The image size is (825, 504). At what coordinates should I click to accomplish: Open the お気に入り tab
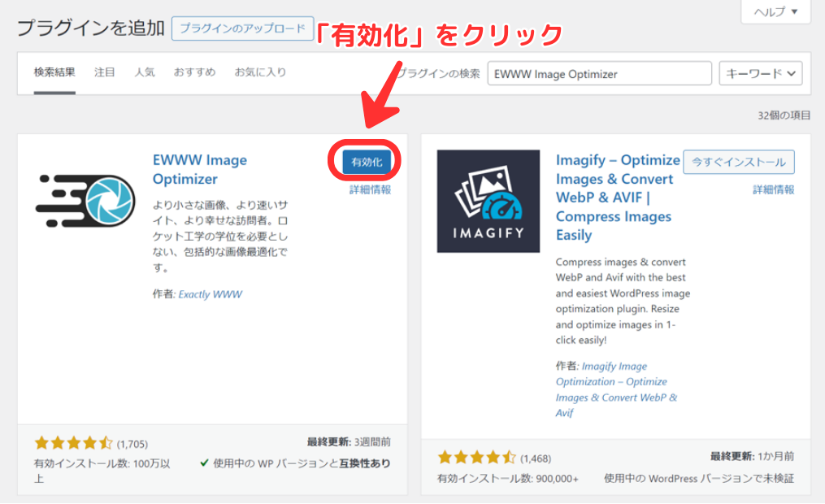260,72
